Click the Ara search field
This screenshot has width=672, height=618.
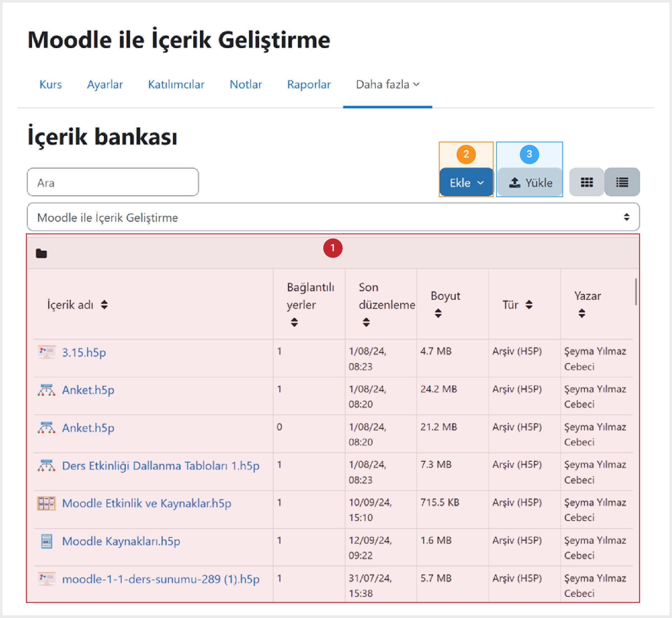(113, 182)
